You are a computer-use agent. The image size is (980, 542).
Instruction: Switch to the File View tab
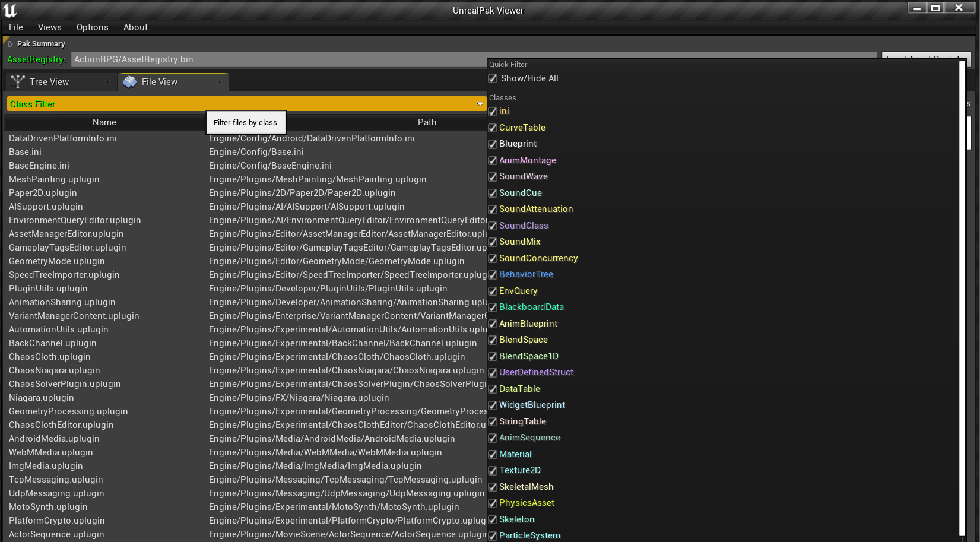(x=173, y=82)
